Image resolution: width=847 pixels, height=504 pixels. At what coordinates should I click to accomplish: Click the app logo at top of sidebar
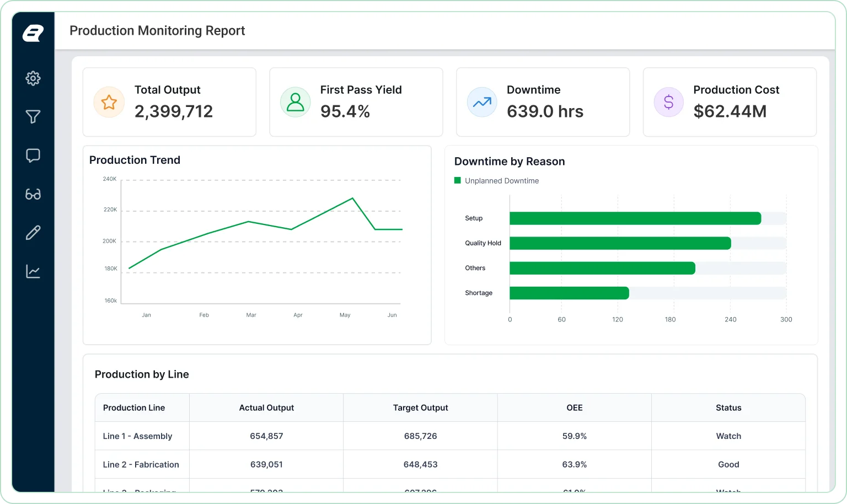(x=33, y=34)
